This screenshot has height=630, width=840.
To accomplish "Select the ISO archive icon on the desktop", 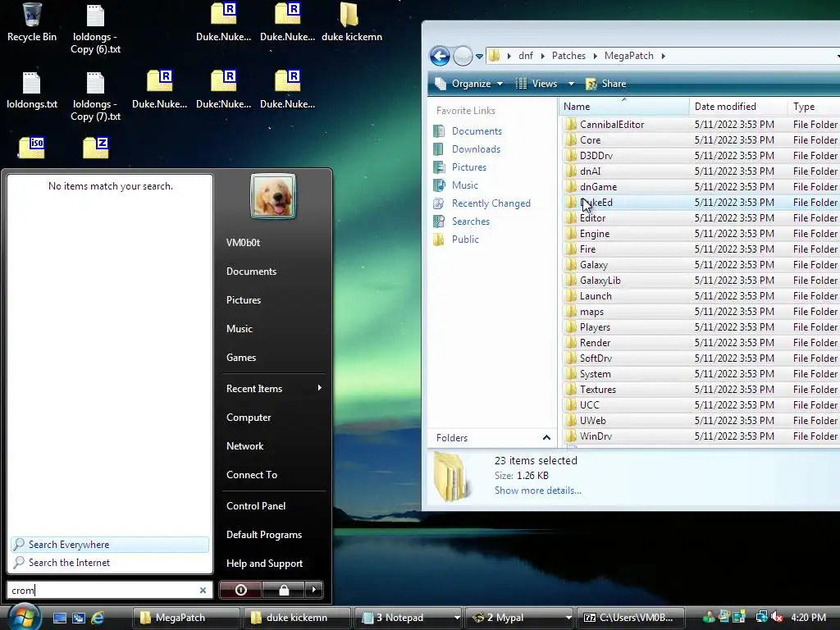I will (x=32, y=148).
